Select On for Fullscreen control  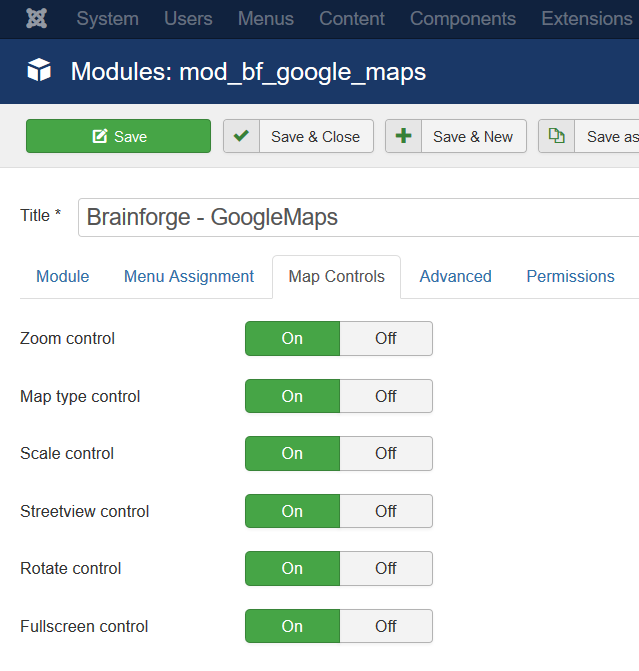tap(292, 626)
